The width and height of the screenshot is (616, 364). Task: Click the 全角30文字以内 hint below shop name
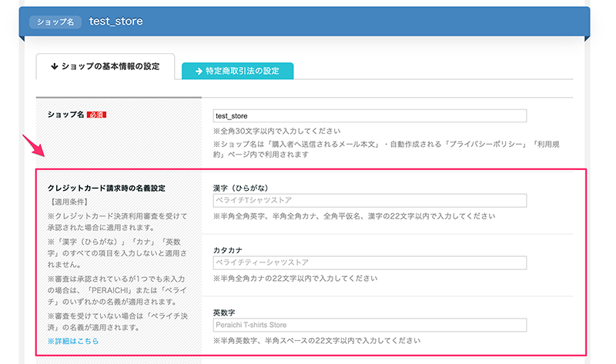[277, 131]
